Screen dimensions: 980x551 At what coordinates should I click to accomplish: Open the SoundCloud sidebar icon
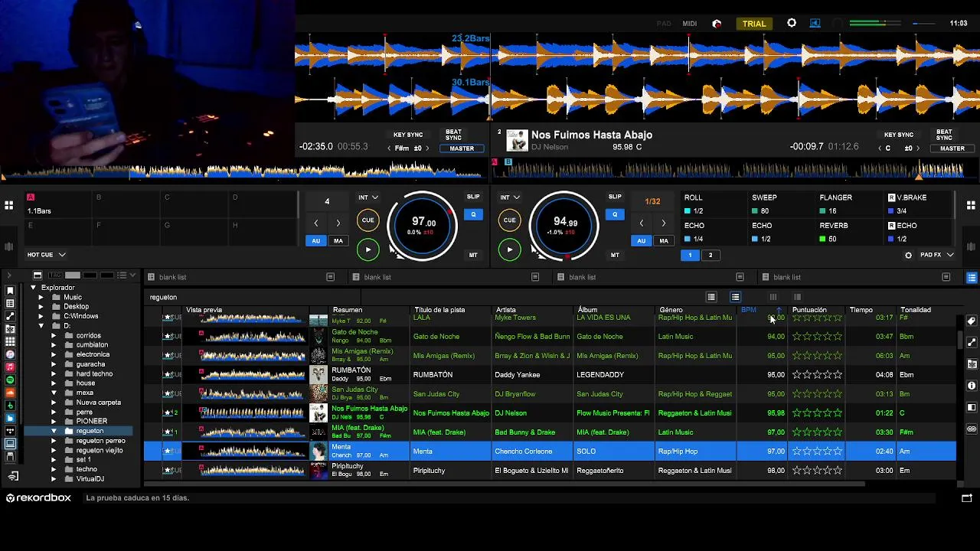(x=10, y=393)
